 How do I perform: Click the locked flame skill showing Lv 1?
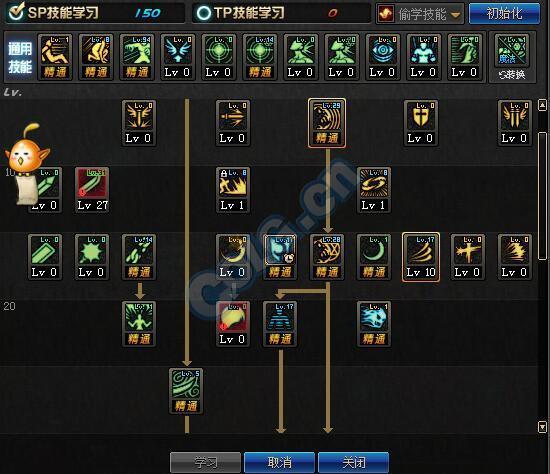pyautogui.click(x=233, y=190)
